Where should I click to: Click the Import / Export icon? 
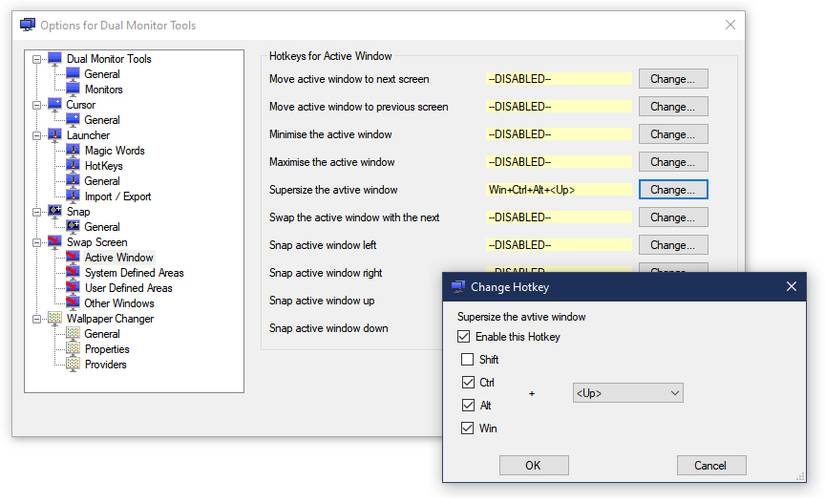tap(73, 196)
